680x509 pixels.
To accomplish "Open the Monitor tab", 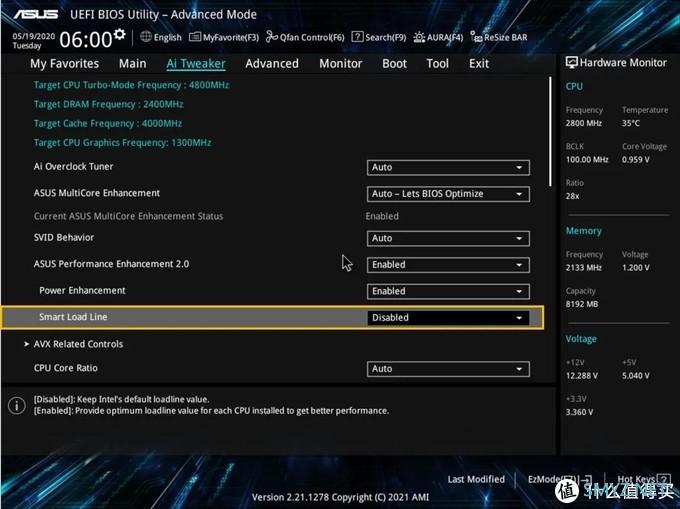I will pyautogui.click(x=340, y=64).
